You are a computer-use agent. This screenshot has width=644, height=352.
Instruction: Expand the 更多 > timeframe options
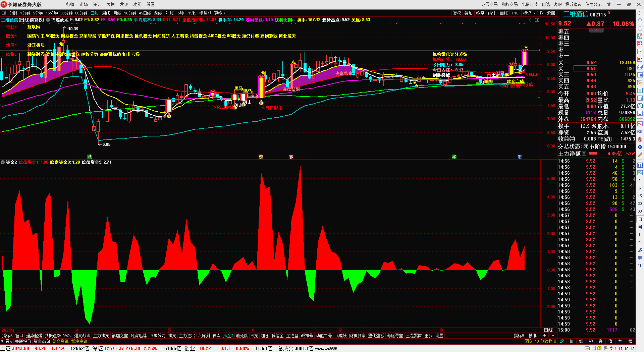pyautogui.click(x=220, y=13)
